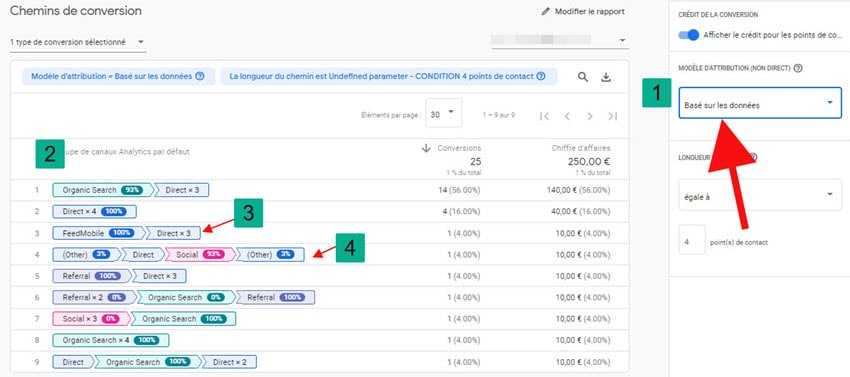Click 40,00 € (16.00%) revenue value
The image size is (850, 377).
[x=581, y=212]
